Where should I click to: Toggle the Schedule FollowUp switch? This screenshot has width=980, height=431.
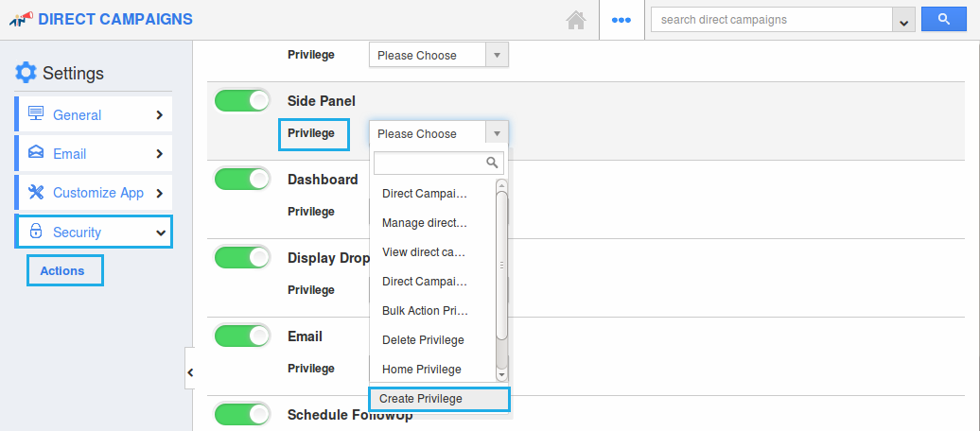point(242,414)
